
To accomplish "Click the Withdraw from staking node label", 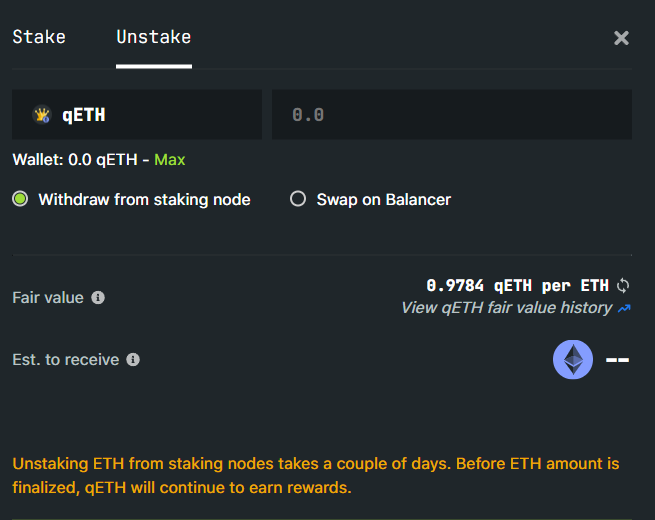I will pos(145,200).
